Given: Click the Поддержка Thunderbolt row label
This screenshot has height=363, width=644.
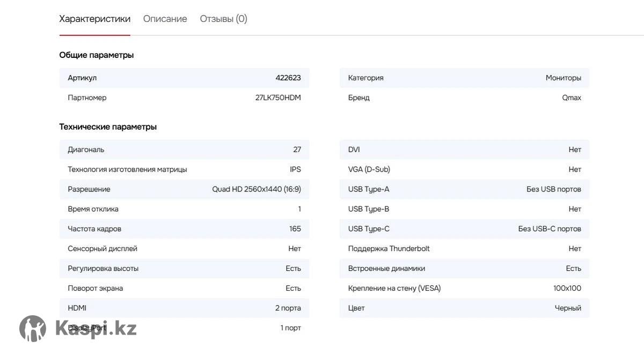Looking at the screenshot, I should [389, 249].
